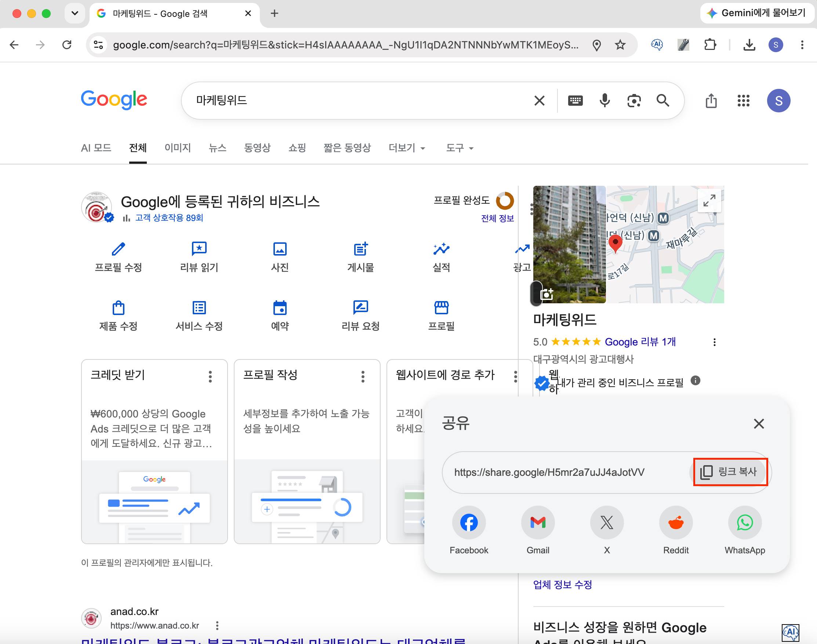Click the Google logo
This screenshot has width=817, height=644.
coord(114,100)
